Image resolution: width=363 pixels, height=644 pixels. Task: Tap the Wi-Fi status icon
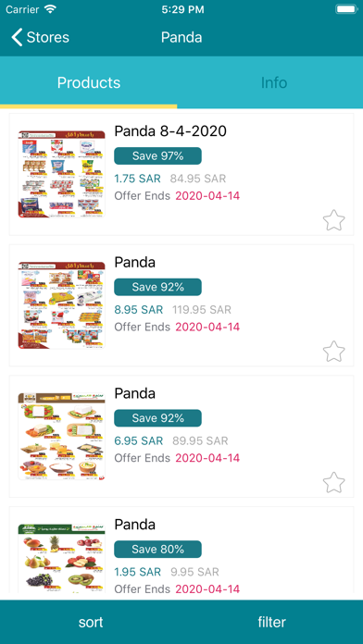click(x=51, y=9)
